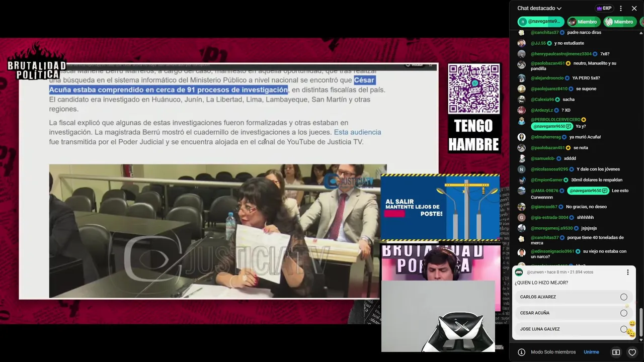Click the 'Al salir mantente lejos de postes' banner
Image resolution: width=644 pixels, height=362 pixels.
pyautogui.click(x=440, y=207)
